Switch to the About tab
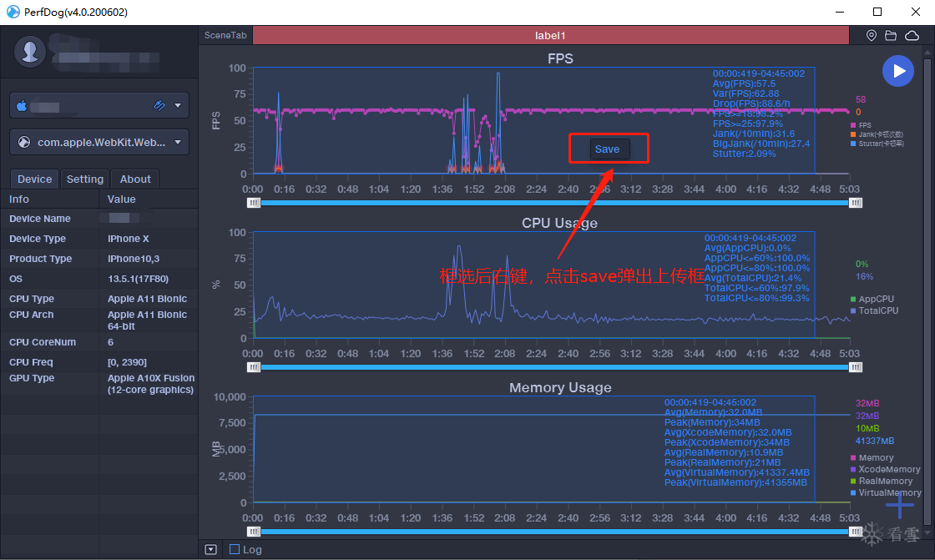Viewport: 935px width, 560px height. point(135,179)
